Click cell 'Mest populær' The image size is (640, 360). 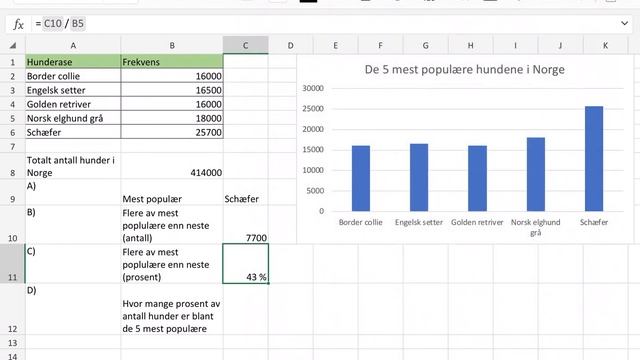(172, 192)
